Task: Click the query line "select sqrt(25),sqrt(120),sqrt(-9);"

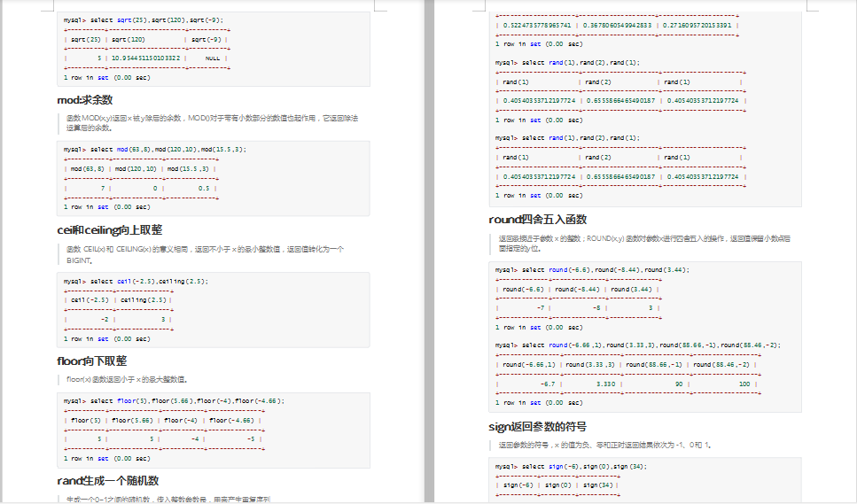Action: point(157,20)
